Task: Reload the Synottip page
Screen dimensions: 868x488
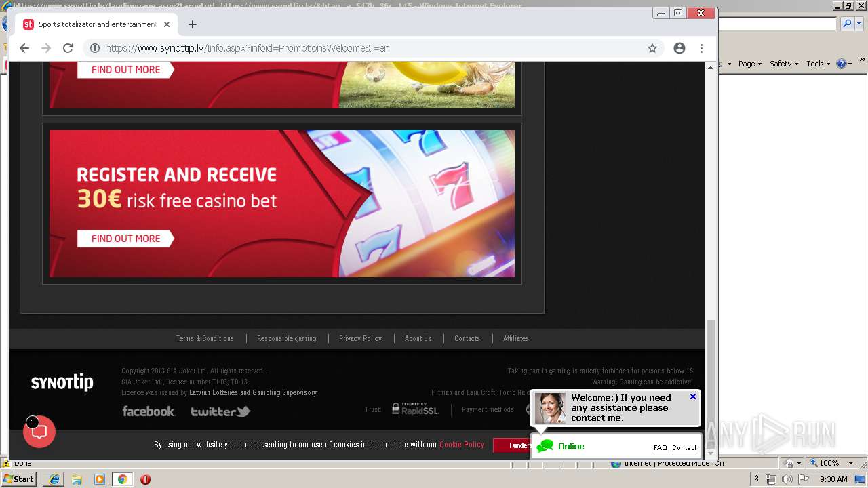Action: 68,48
